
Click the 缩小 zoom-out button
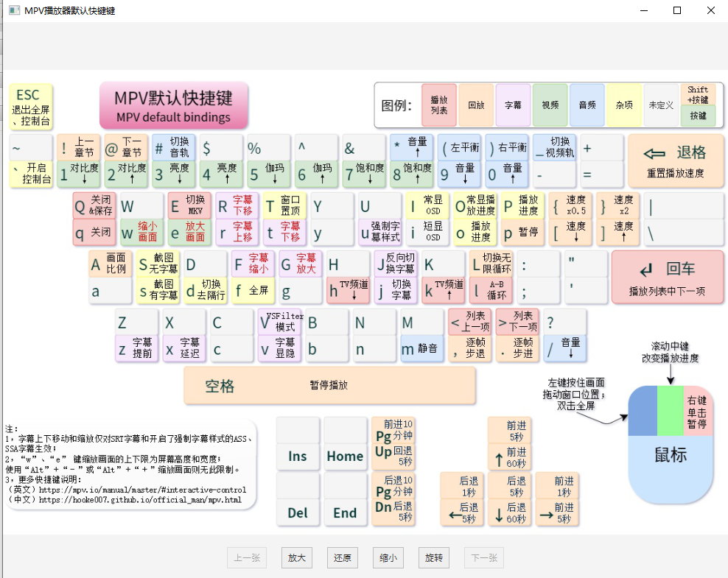pyautogui.click(x=388, y=557)
